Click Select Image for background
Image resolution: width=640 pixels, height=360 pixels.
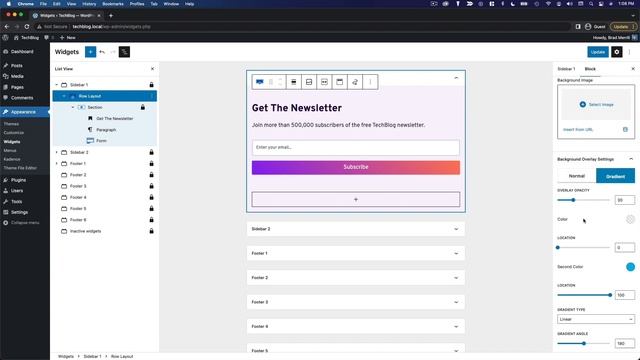596,104
